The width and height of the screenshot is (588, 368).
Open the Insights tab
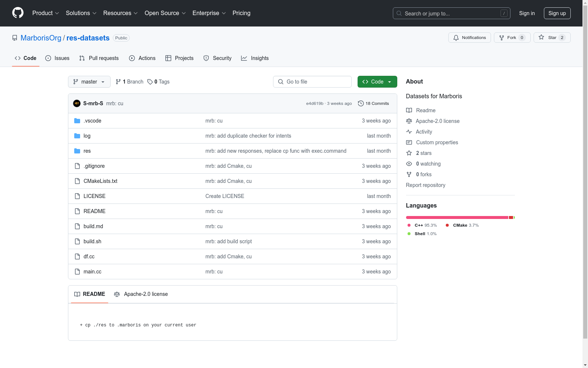pos(255,58)
